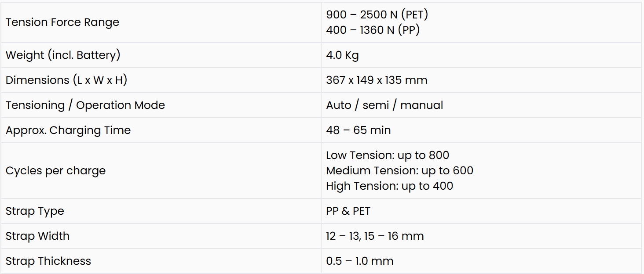Select the 48 – 65 min value
644x274 pixels.
pyautogui.click(x=358, y=130)
